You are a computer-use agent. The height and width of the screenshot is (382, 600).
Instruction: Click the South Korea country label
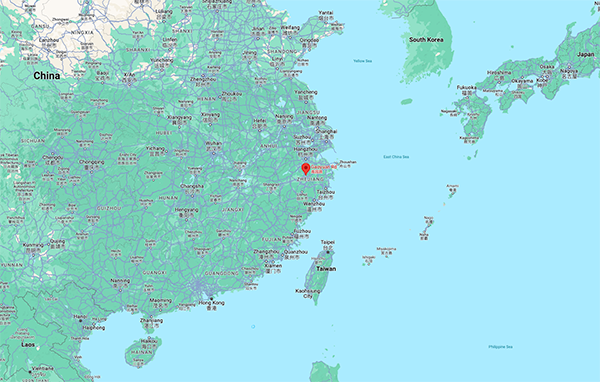[x=426, y=39]
